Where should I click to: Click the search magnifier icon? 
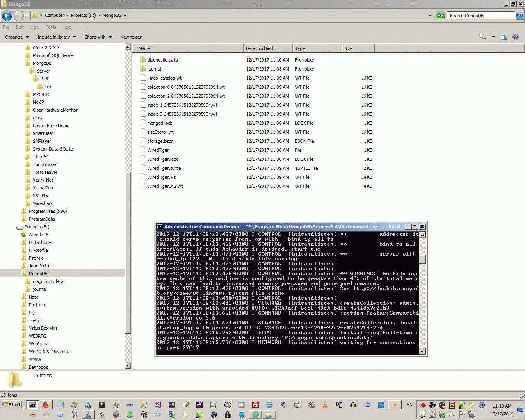pos(520,16)
